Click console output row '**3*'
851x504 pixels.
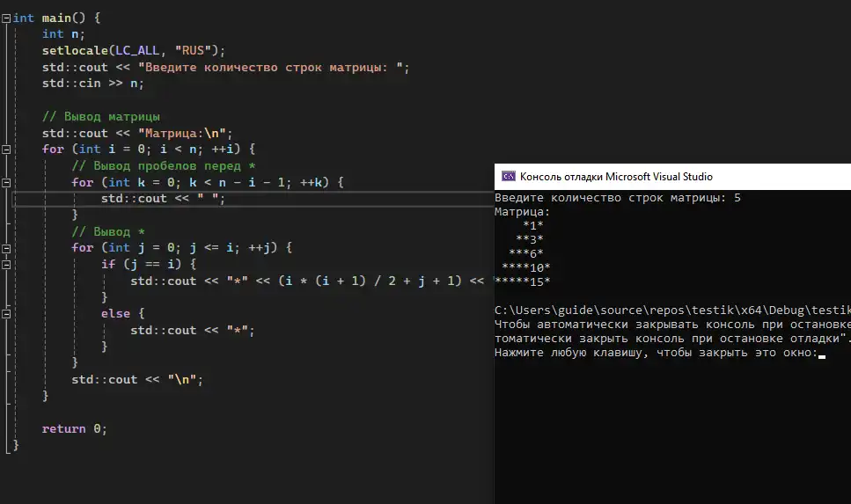[530, 240]
